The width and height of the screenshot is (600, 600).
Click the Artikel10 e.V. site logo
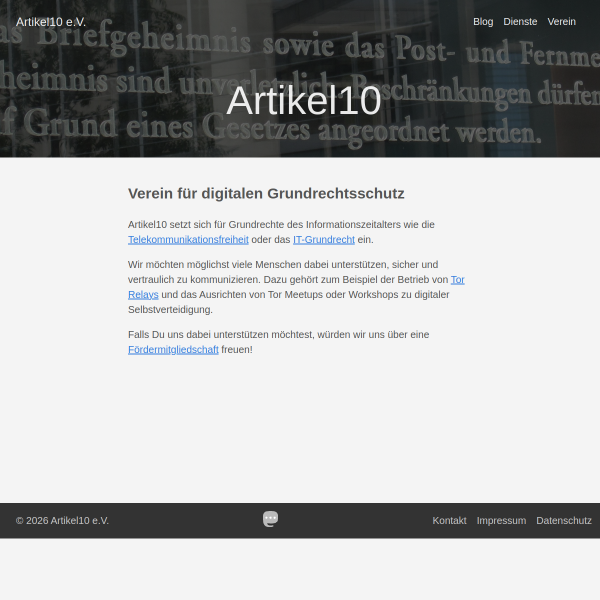51,22
